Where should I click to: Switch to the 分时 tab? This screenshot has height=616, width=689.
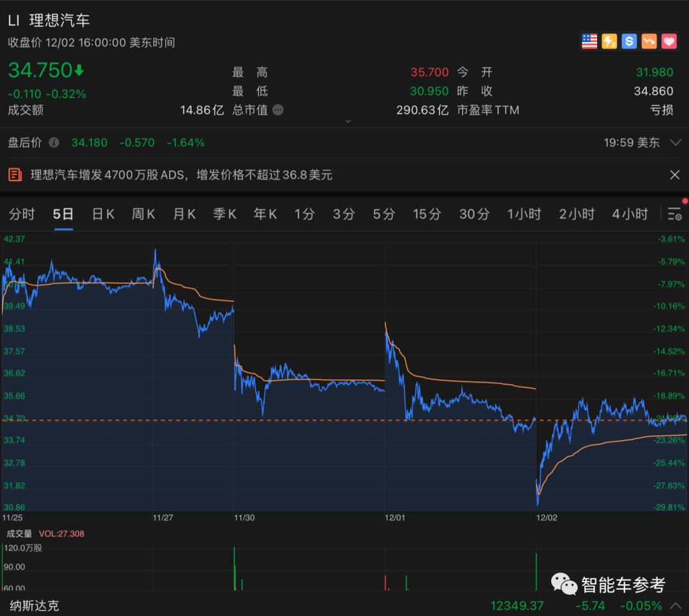22,214
